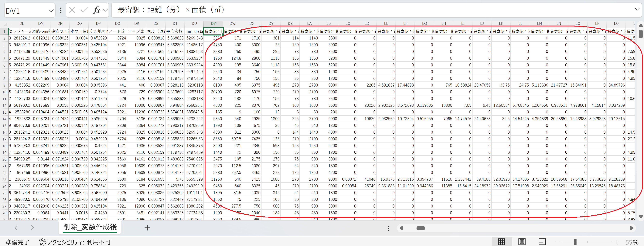Screen dimensions: 644x246
Task: Open dropdown arrow beside fx button
Action: [x=105, y=10]
